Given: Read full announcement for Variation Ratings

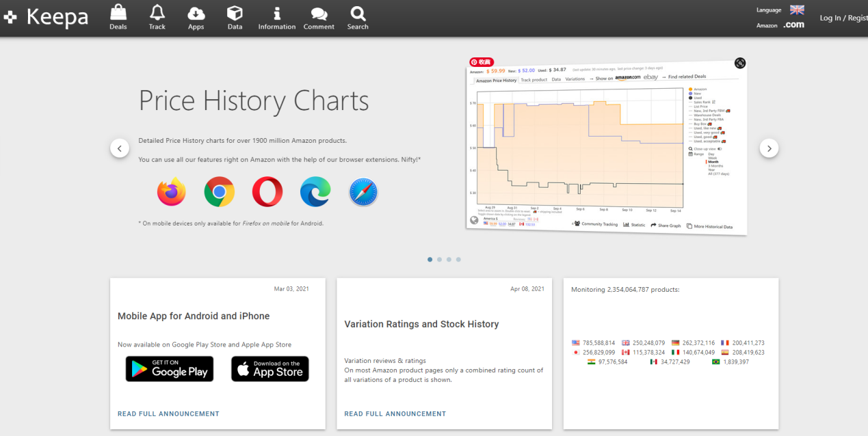Looking at the screenshot, I should (395, 413).
